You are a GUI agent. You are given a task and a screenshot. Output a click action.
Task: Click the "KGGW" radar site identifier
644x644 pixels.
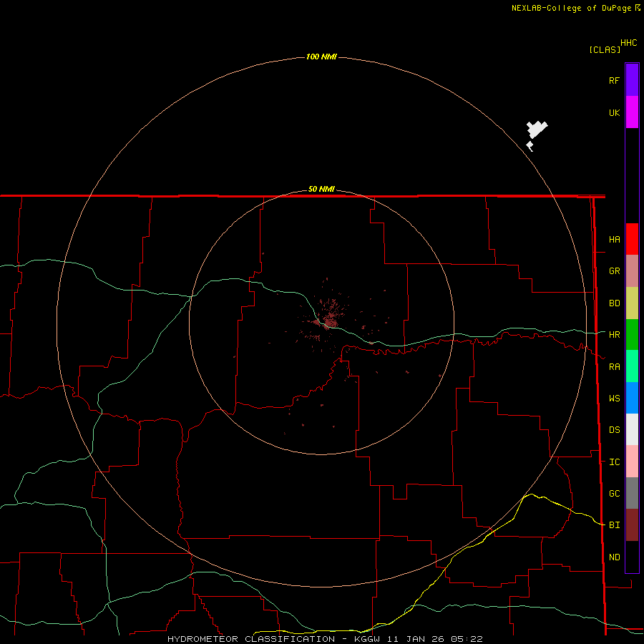(x=367, y=639)
